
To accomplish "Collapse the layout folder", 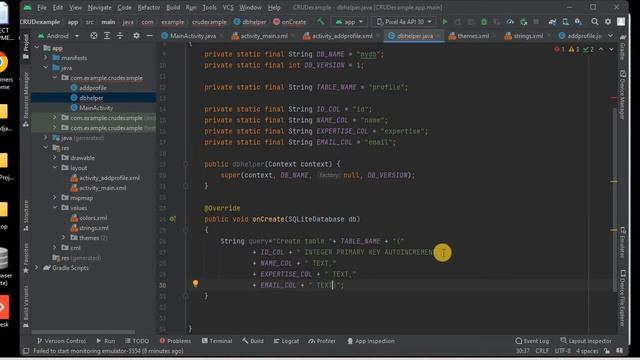I will [x=55, y=168].
